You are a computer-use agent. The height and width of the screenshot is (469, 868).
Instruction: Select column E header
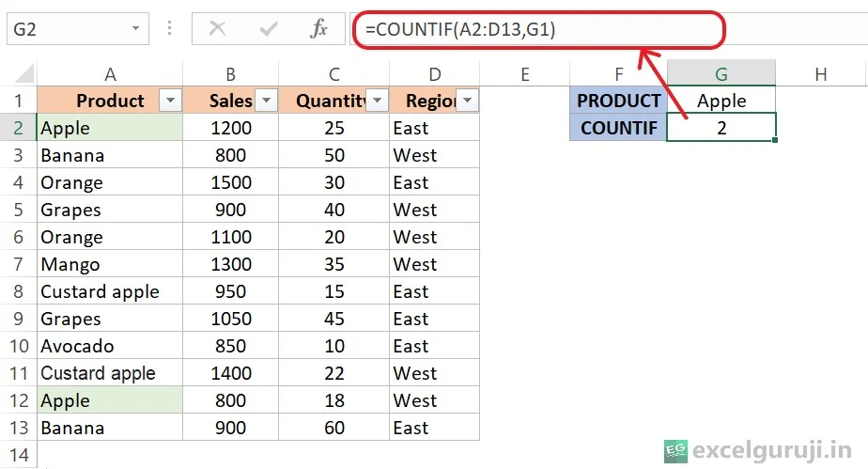(525, 73)
